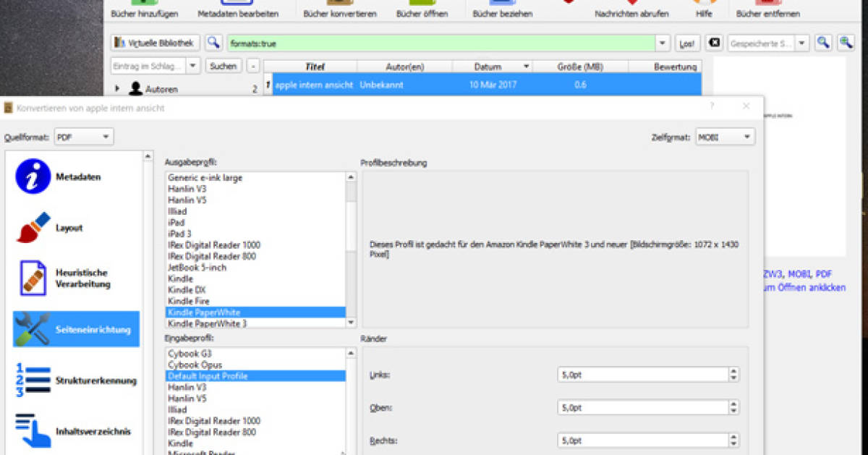Viewport: 868px width, 455px height.
Task: Select the Layout paintbrush icon
Action: coord(33,228)
